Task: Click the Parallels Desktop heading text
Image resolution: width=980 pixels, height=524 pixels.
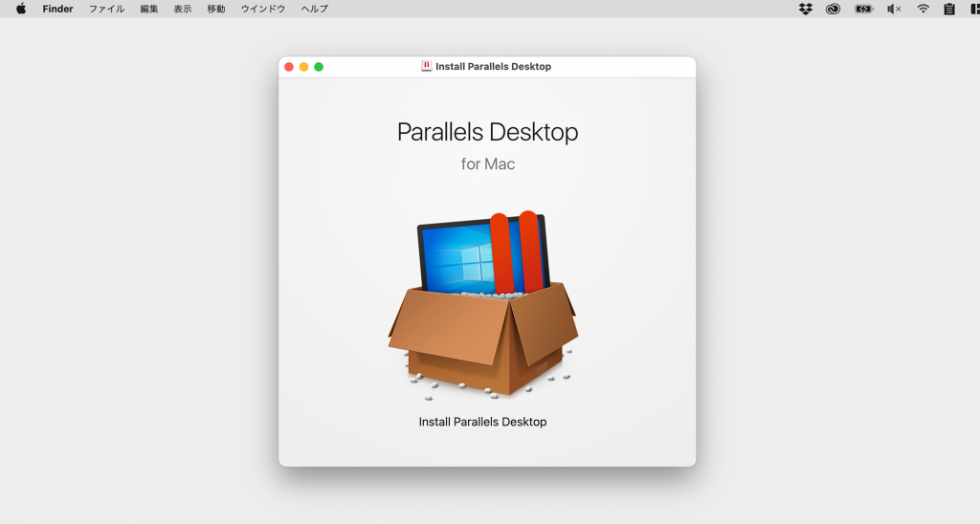Action: [487, 132]
